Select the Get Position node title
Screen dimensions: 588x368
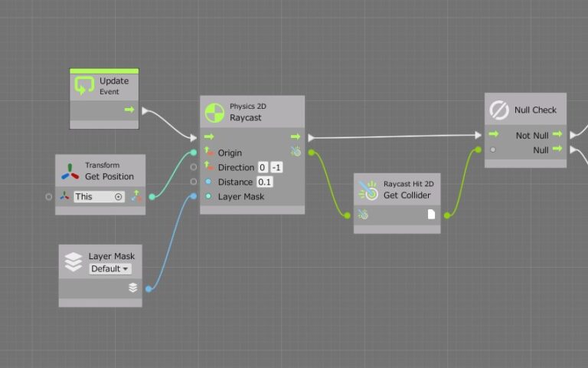(x=109, y=176)
